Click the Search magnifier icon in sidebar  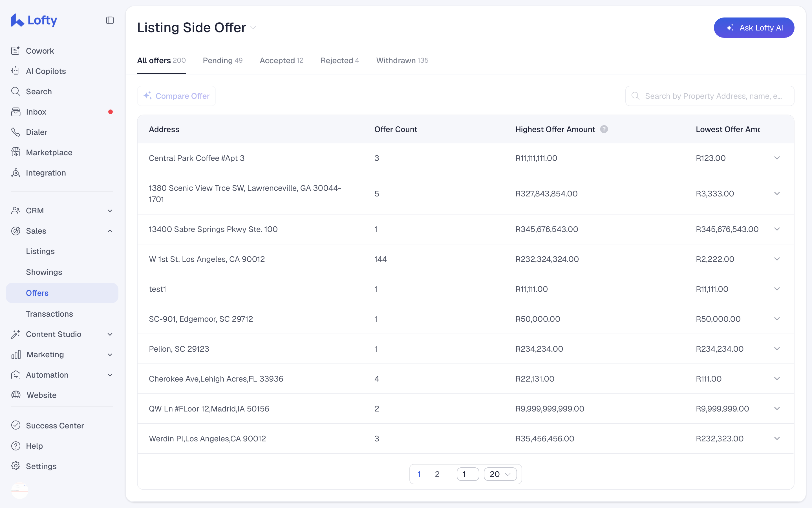(16, 91)
